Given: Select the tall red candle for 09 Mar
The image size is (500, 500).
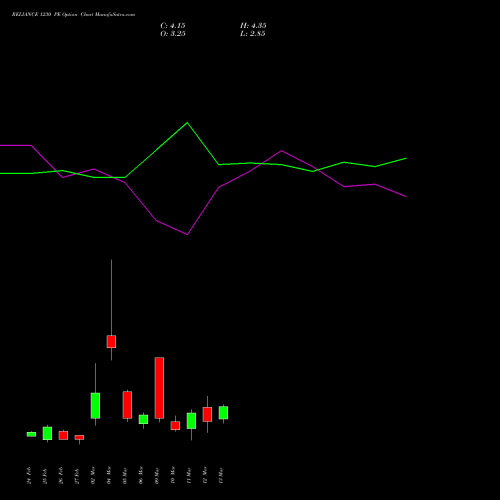Looking at the screenshot, I should pos(159,388).
